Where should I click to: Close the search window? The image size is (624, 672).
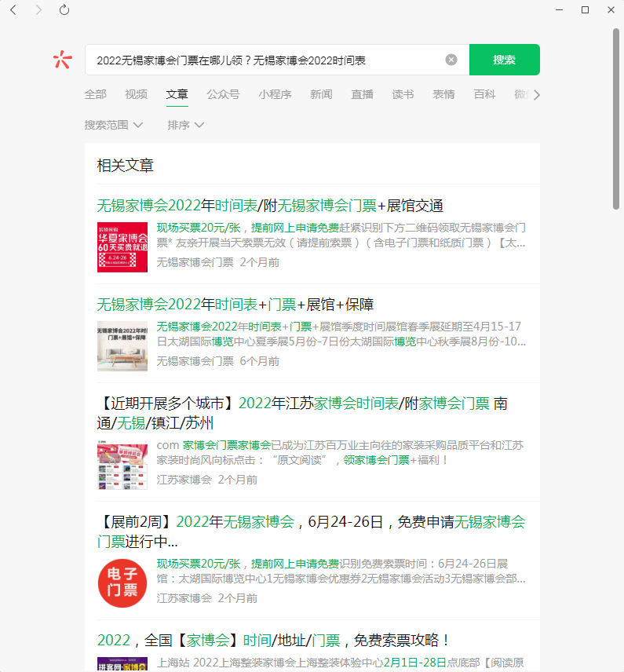coord(611,10)
